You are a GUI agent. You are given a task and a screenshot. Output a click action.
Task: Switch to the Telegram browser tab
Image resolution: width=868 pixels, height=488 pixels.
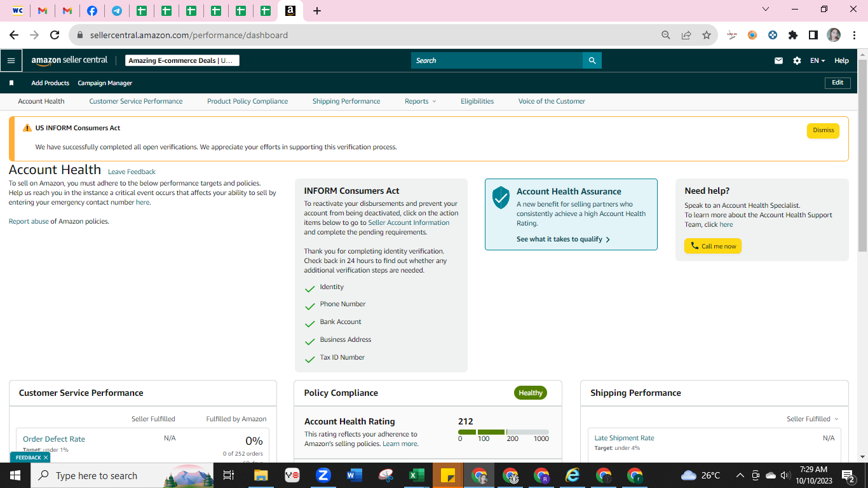(x=117, y=11)
